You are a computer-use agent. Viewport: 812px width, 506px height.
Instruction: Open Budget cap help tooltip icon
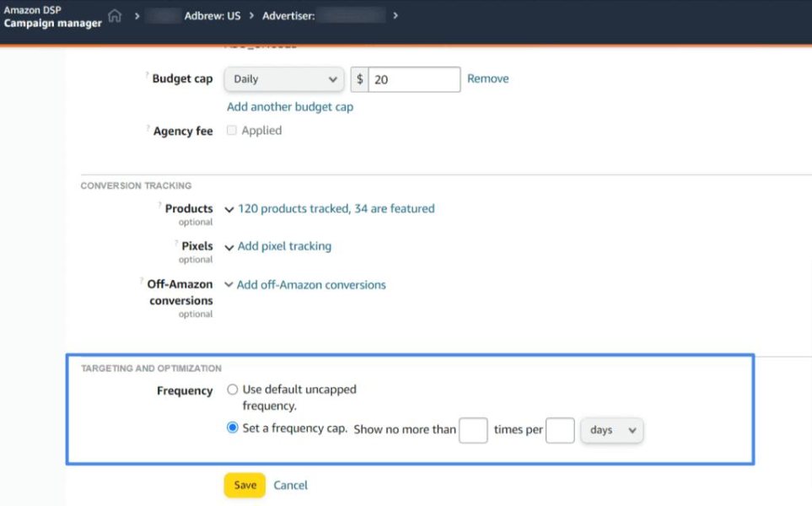[148, 74]
